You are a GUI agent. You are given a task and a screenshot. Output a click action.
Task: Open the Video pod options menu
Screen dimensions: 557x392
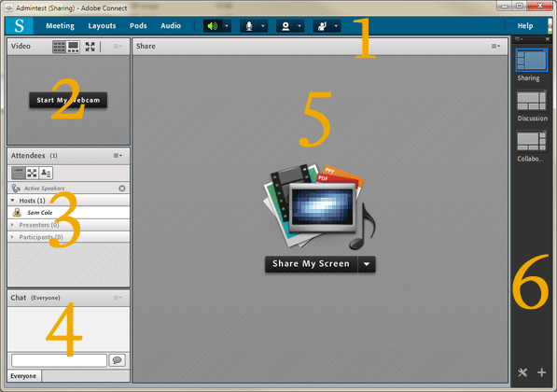click(x=118, y=47)
